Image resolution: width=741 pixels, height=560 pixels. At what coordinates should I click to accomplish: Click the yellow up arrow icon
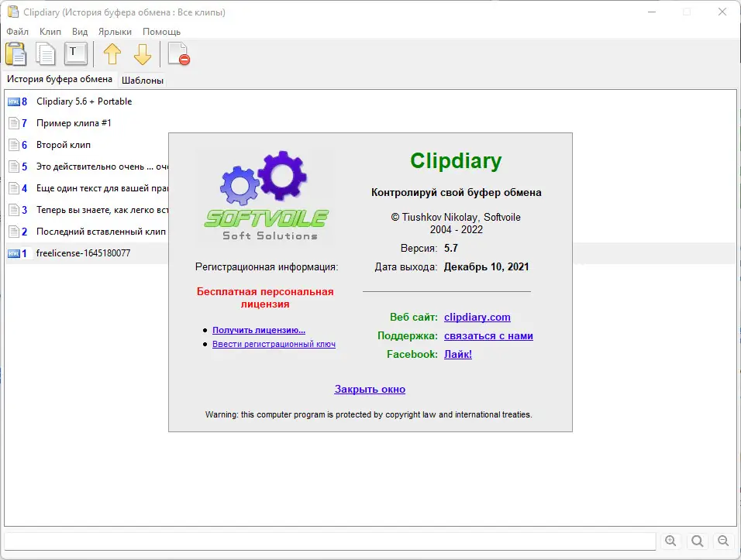click(x=112, y=53)
